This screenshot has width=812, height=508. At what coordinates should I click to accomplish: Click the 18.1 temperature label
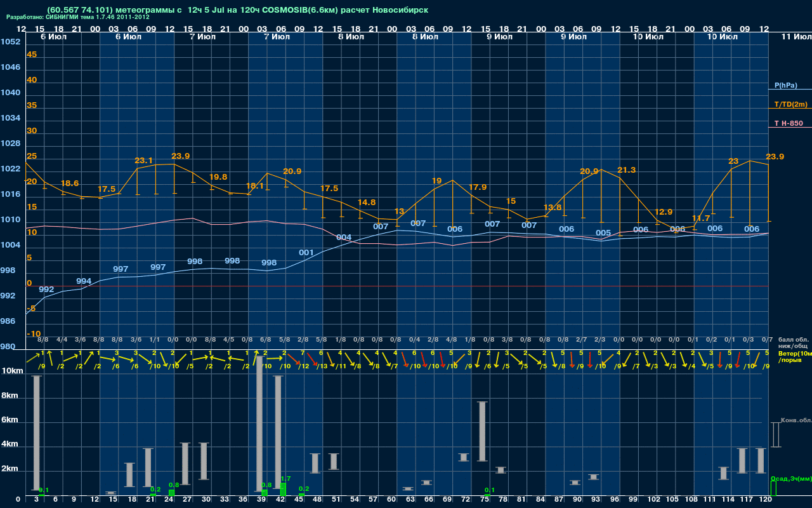pos(254,186)
